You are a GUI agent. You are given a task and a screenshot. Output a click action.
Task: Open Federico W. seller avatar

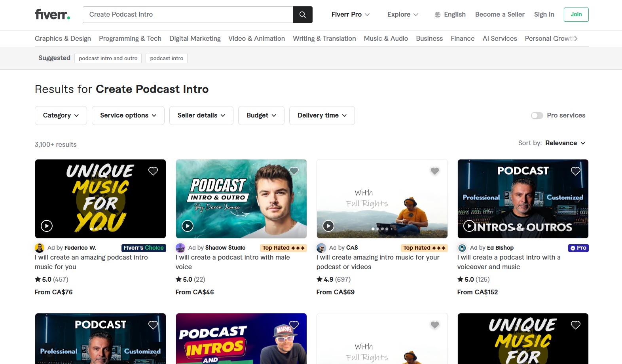click(40, 248)
